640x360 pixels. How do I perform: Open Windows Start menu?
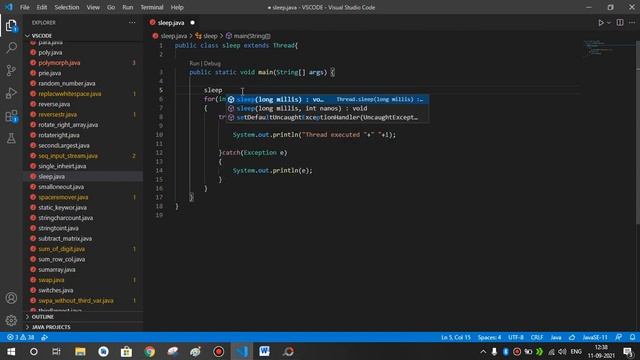pos(11,351)
